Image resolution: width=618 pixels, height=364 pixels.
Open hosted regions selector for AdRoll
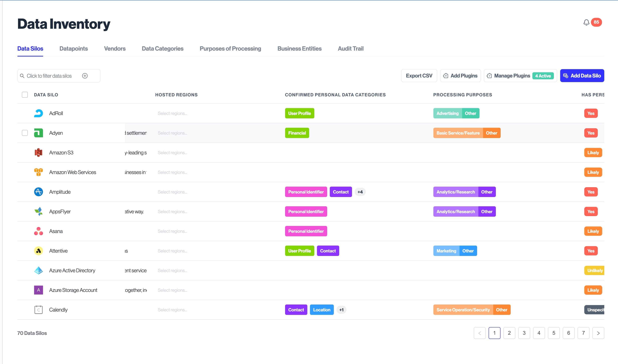[172, 113]
